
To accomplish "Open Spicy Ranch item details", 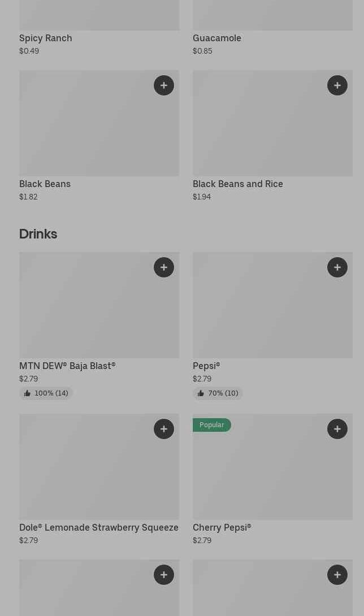I will click(x=46, y=38).
